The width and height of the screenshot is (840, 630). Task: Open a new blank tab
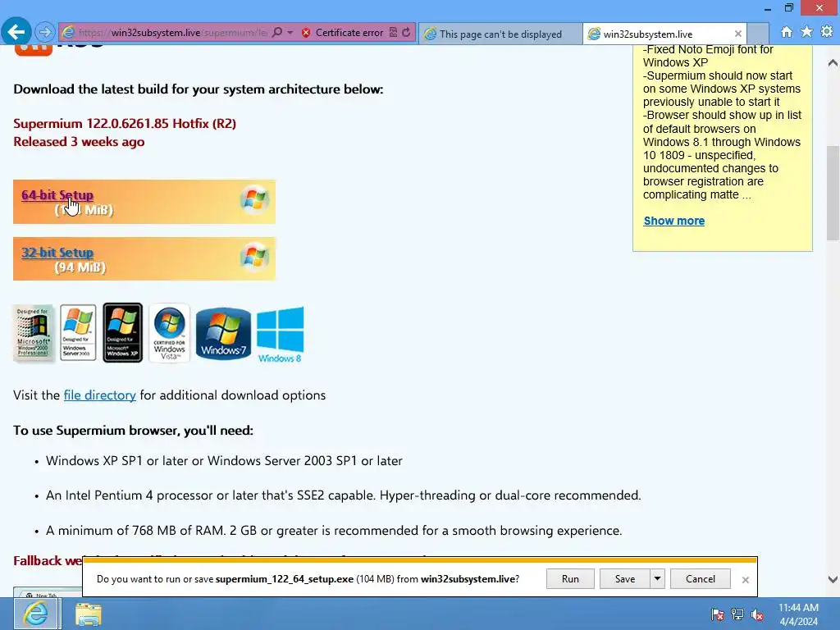(757, 34)
